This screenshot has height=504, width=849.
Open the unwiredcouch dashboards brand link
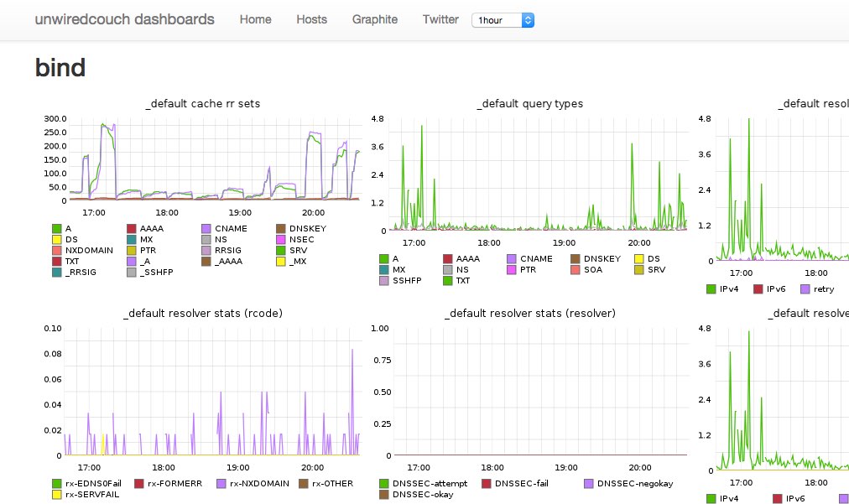tap(124, 19)
